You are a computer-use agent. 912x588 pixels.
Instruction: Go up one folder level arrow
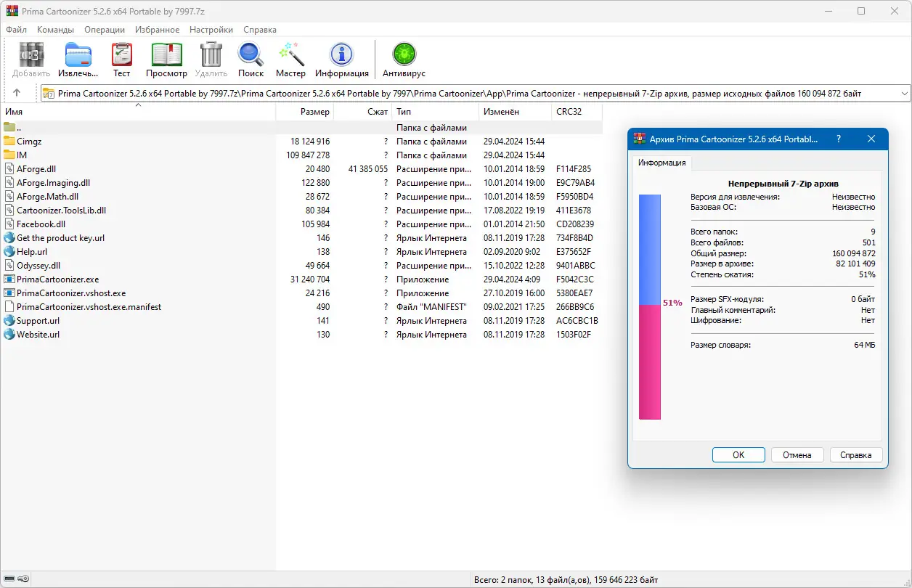click(17, 93)
